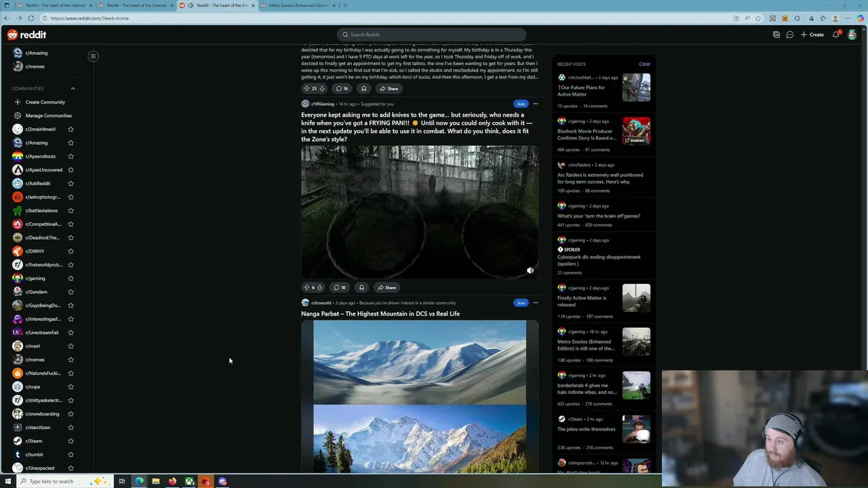Open Xbox app on the taskbar

(x=189, y=481)
